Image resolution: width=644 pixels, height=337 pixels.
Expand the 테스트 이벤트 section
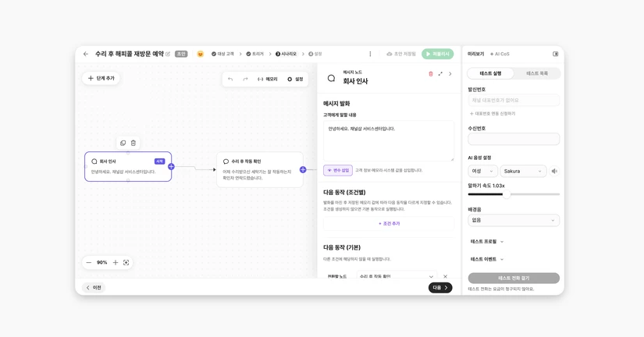point(487,260)
